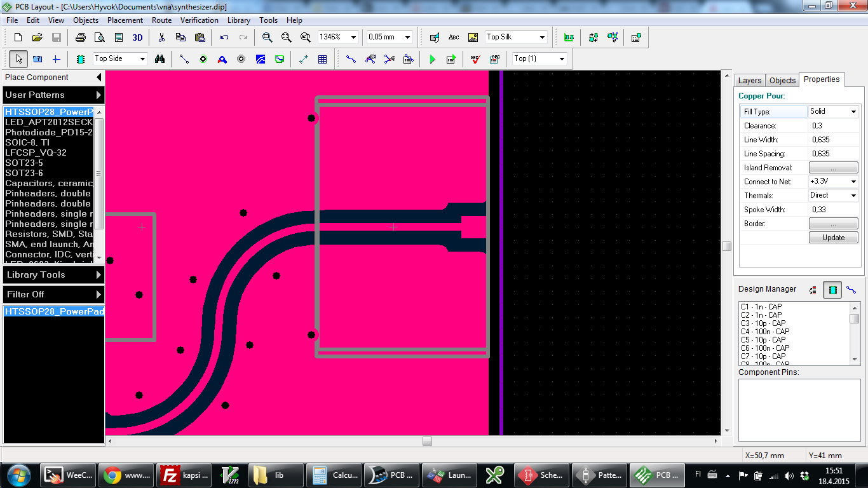Open the Thermals Direct dropdown
868x488 pixels.
point(853,196)
